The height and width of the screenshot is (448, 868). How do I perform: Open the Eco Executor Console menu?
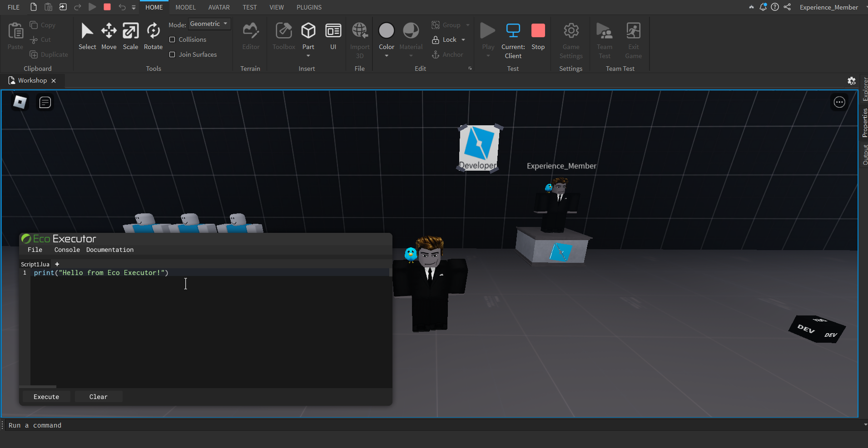click(67, 250)
